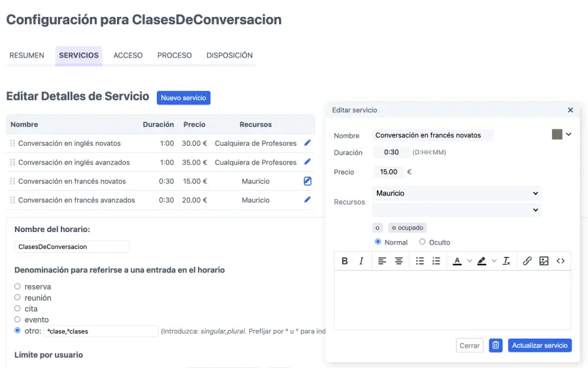The image size is (588, 368).
Task: Delete service using trash icon
Action: click(495, 346)
